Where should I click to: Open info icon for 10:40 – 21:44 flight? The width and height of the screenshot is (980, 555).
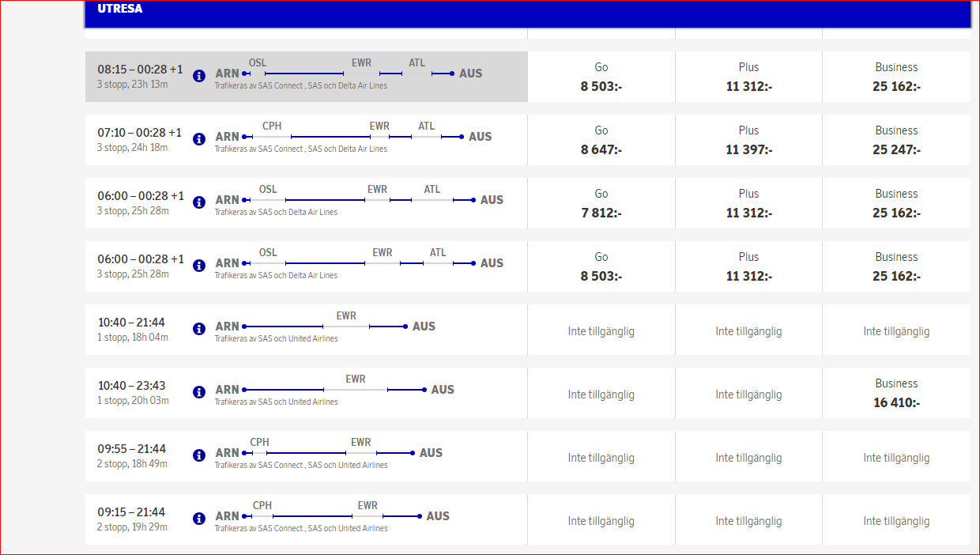click(199, 329)
